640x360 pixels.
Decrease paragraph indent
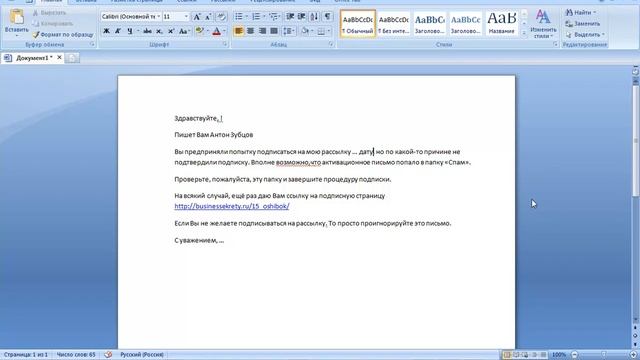click(x=290, y=17)
